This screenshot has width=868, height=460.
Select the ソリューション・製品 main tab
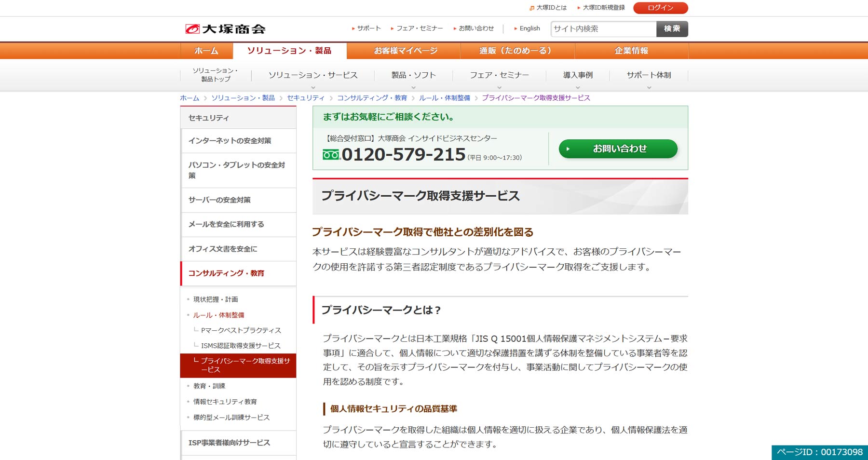coord(289,51)
